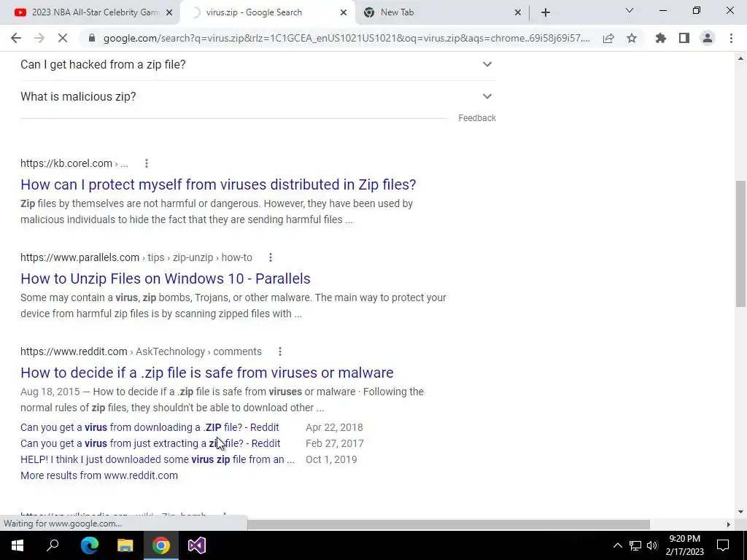The image size is (747, 560).
Task: Click the network status tray icon
Action: [x=635, y=545]
